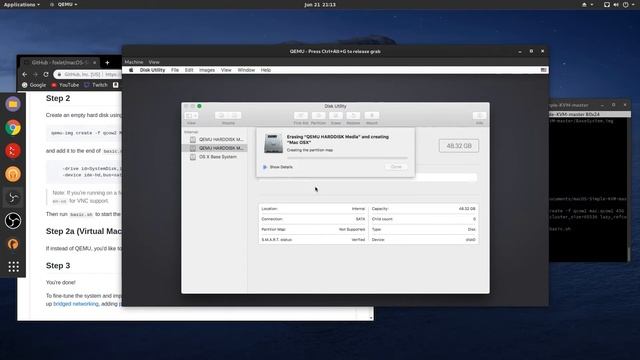The image size is (640, 360).
Task: Open the macOS View menu beside Images
Action: pos(226,70)
